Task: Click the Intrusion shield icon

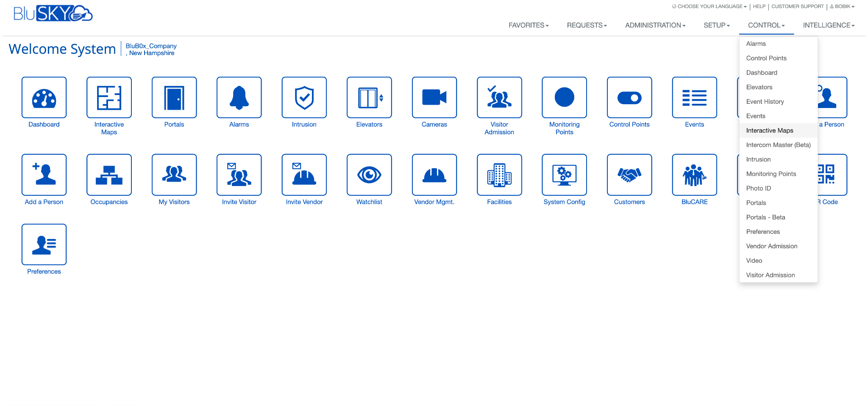Action: [x=304, y=97]
